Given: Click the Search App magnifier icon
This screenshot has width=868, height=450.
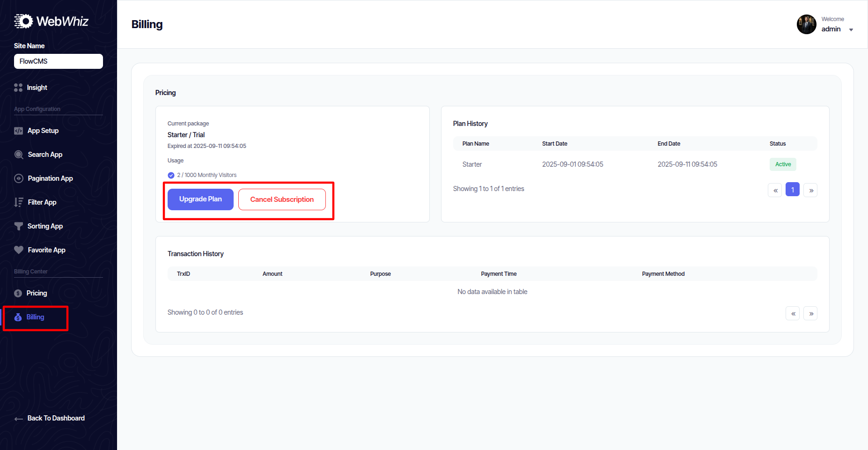Looking at the screenshot, I should (x=19, y=155).
